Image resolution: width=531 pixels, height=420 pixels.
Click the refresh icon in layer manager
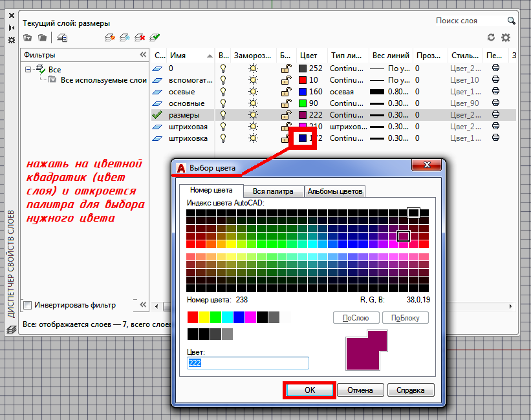(491, 38)
